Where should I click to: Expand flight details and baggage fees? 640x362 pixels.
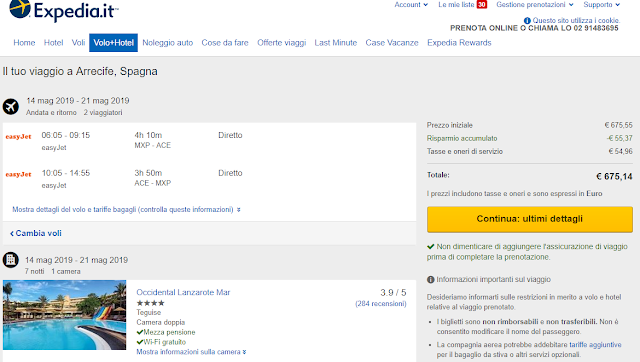(x=126, y=209)
